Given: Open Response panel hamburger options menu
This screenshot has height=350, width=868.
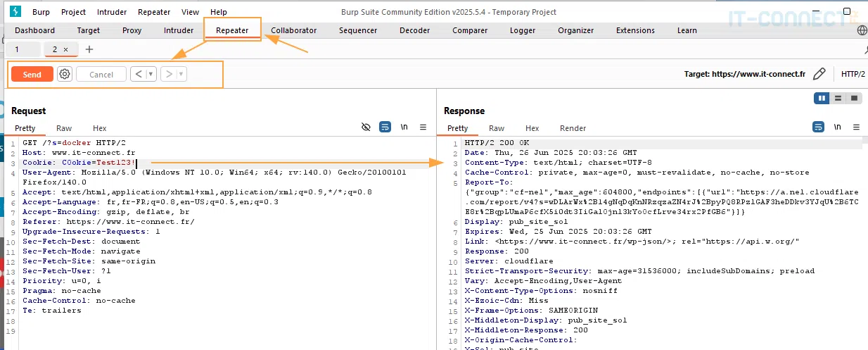Looking at the screenshot, I should (x=855, y=127).
